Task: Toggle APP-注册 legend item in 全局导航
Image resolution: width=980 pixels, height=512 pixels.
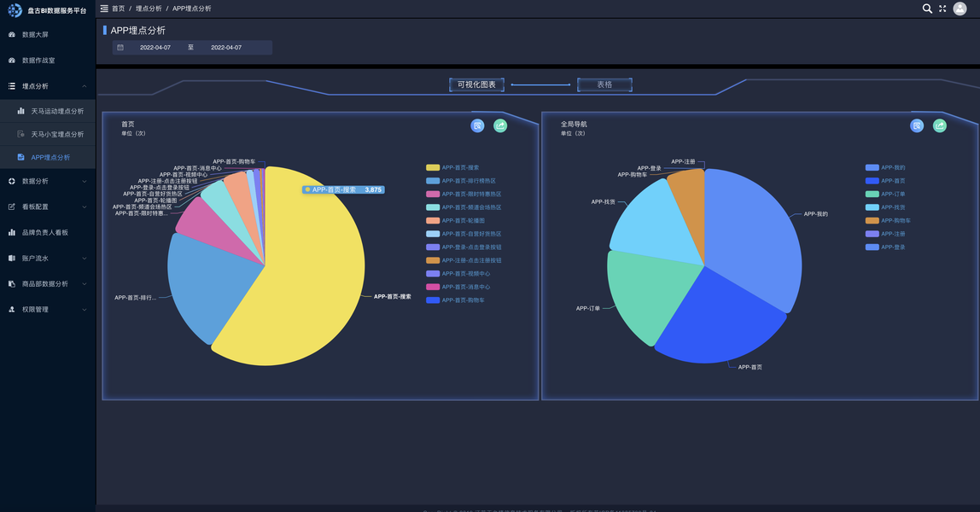Action: (885, 234)
